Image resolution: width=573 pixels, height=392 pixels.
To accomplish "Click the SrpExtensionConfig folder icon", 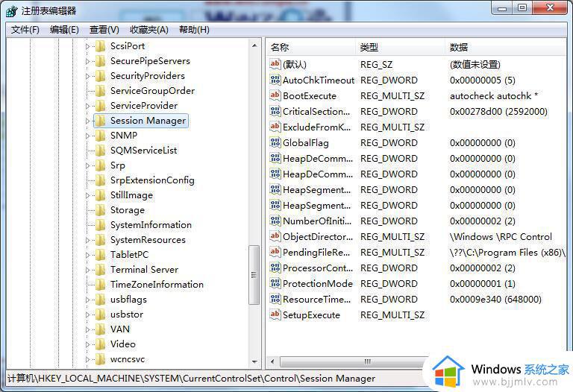I will point(100,180).
